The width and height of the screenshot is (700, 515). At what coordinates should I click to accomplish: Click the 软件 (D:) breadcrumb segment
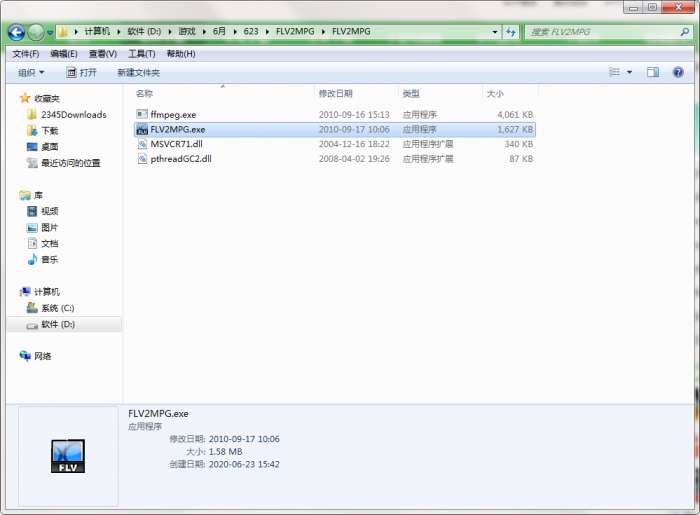(144, 31)
